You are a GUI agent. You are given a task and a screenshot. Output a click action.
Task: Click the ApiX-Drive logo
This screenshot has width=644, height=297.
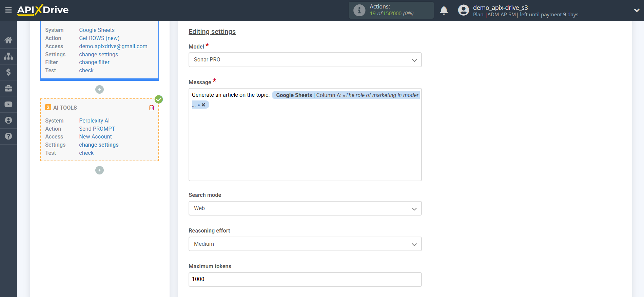coord(43,10)
